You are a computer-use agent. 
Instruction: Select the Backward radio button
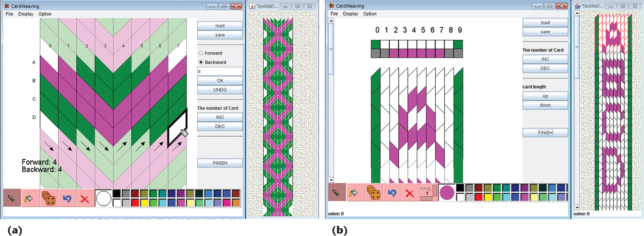201,62
